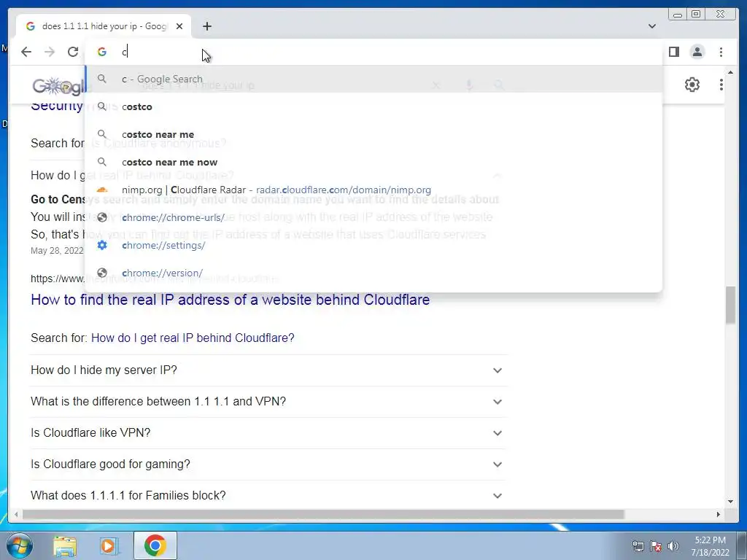Click the Cloudflare favicon in suggestion list

102,190
